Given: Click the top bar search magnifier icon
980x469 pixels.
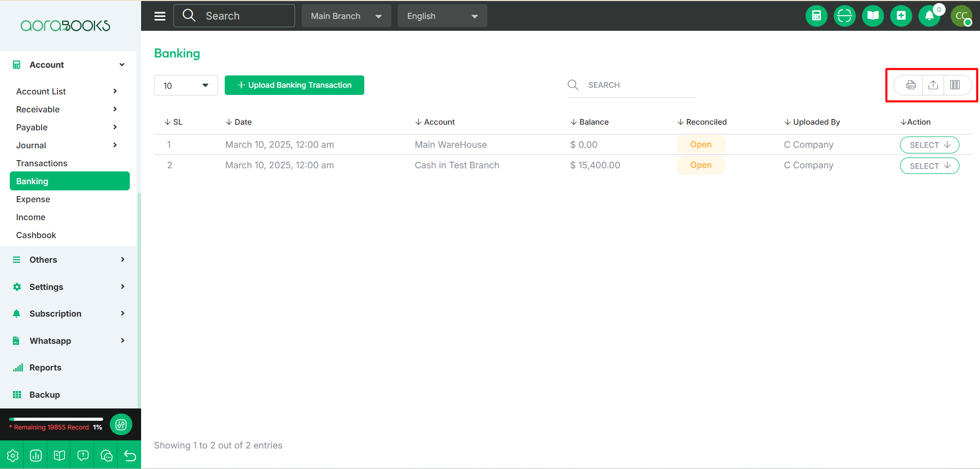Looking at the screenshot, I should [189, 15].
